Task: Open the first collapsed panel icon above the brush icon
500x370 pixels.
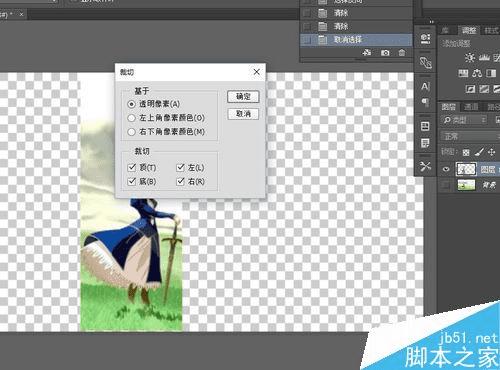Action: coord(425,39)
